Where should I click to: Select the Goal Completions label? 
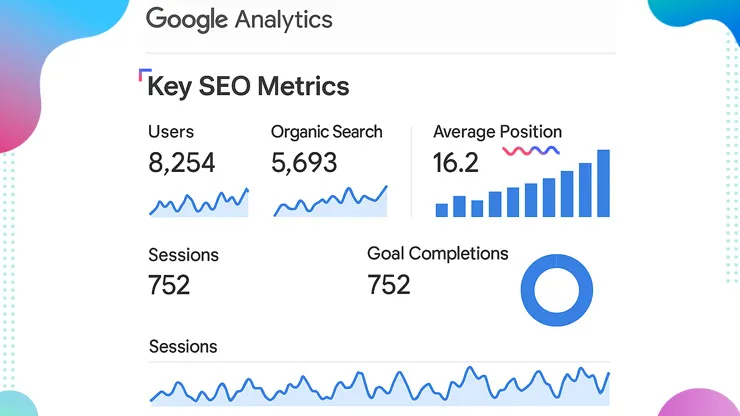tap(437, 254)
